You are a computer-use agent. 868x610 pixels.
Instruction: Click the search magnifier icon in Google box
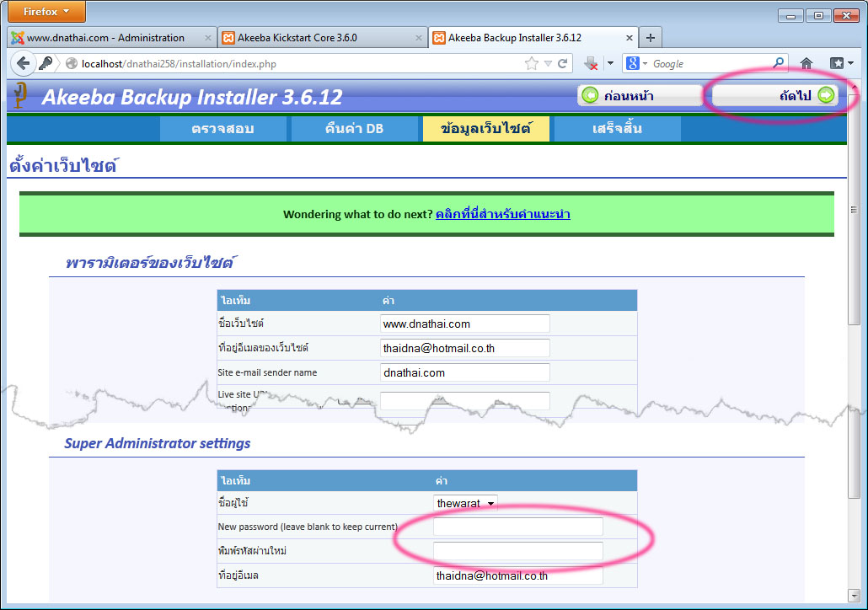pos(778,63)
